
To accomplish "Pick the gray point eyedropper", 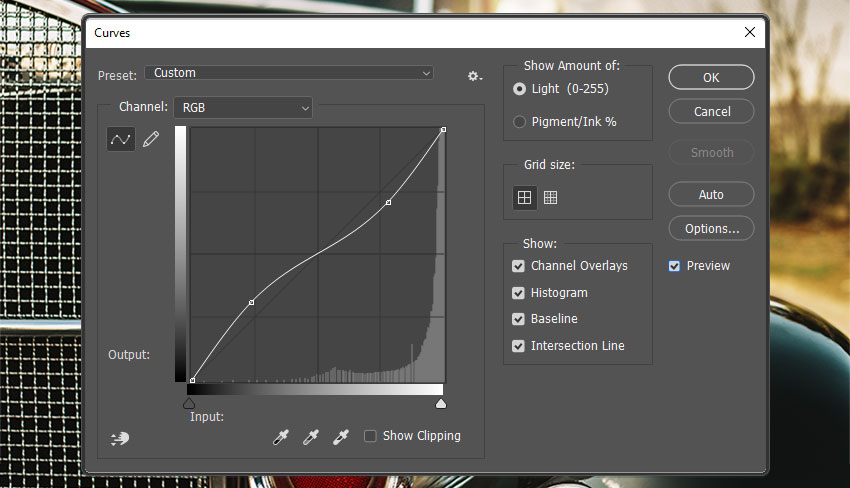I will pyautogui.click(x=311, y=437).
